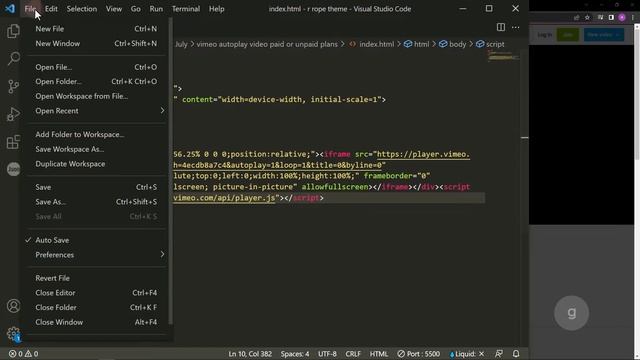The height and width of the screenshot is (360, 640).
Task: Click errors and warnings status indicator
Action: click(23, 354)
